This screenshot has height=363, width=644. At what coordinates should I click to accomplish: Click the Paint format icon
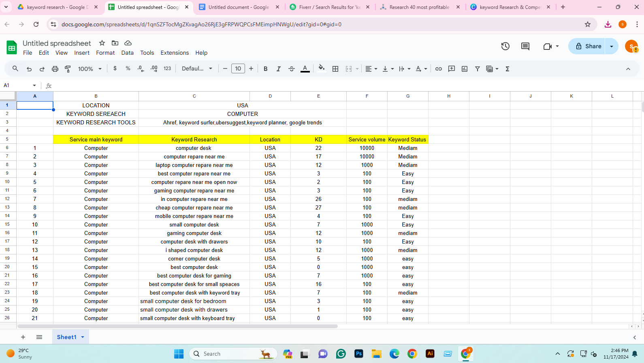68,69
